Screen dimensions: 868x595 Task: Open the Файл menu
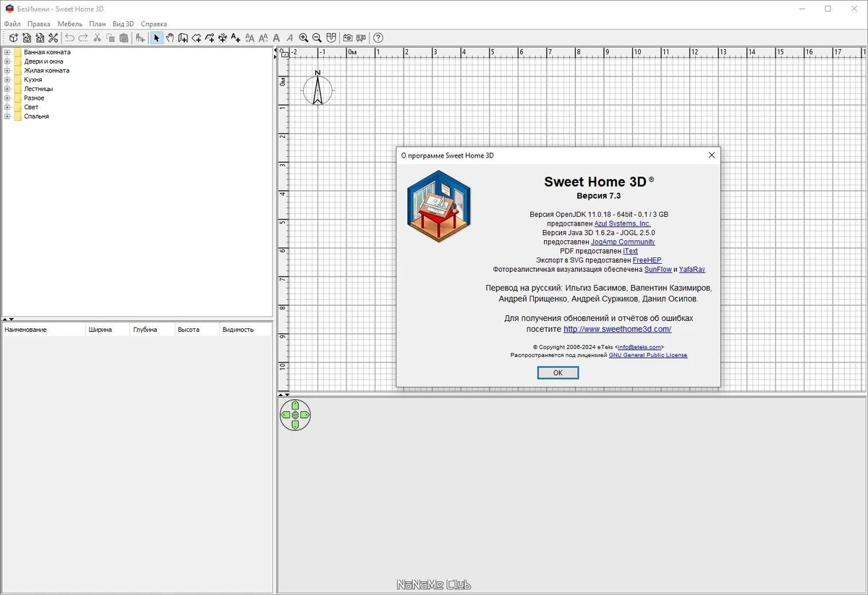click(12, 24)
